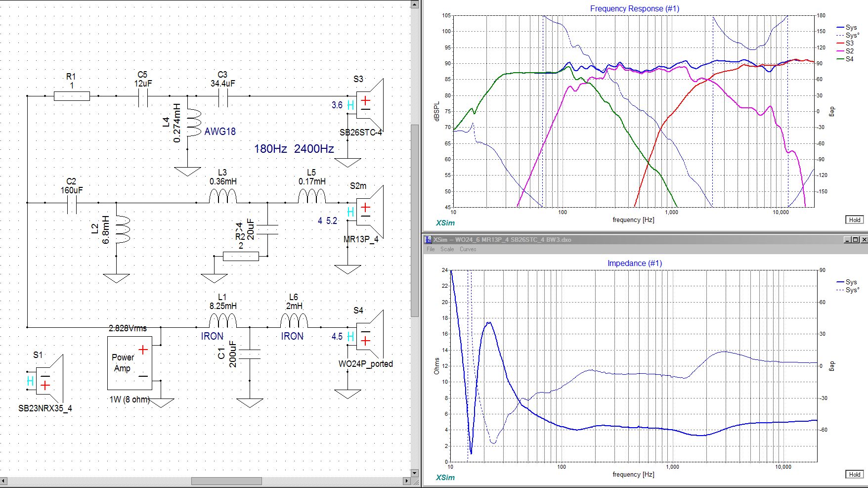Click the schematic scroll-down arrow

point(415,472)
